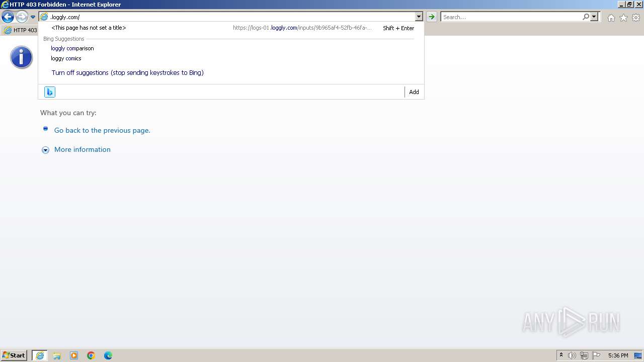
Task: Open the Home page icon
Action: [611, 18]
